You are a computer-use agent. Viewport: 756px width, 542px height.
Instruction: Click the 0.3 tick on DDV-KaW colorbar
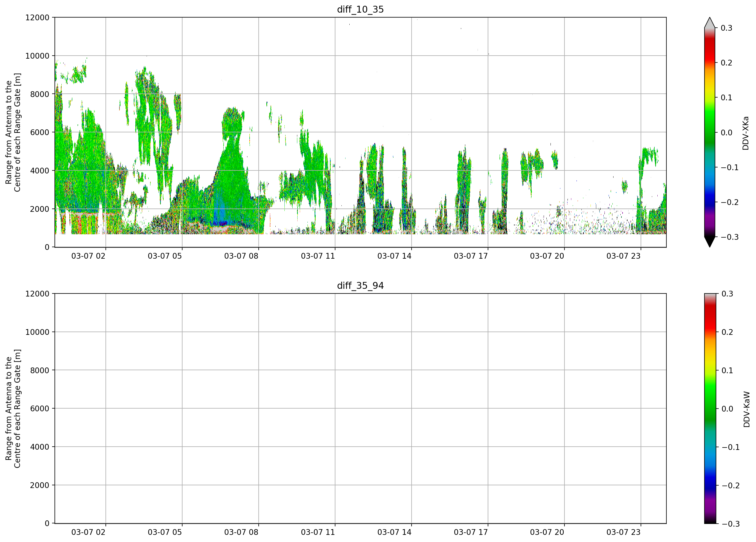[x=727, y=294]
